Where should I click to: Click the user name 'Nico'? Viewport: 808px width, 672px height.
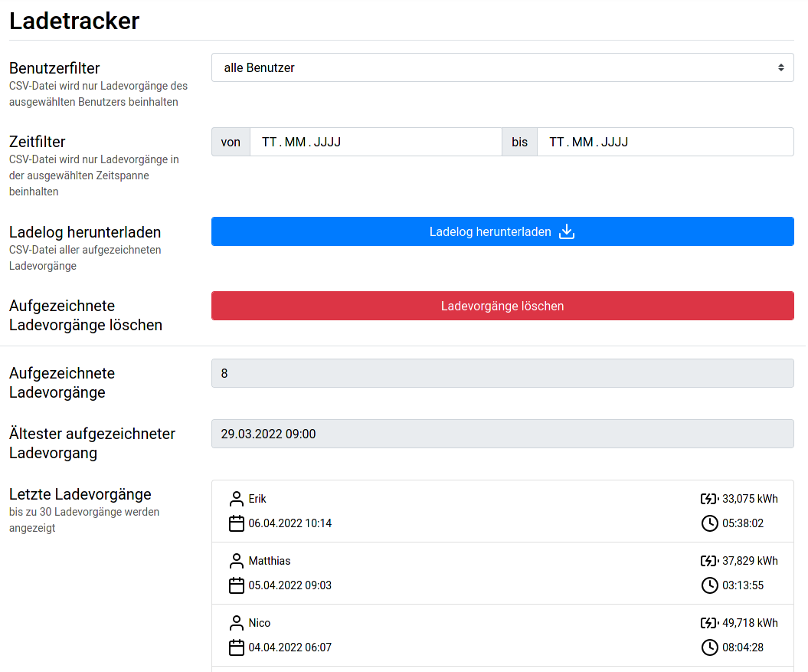pos(259,622)
